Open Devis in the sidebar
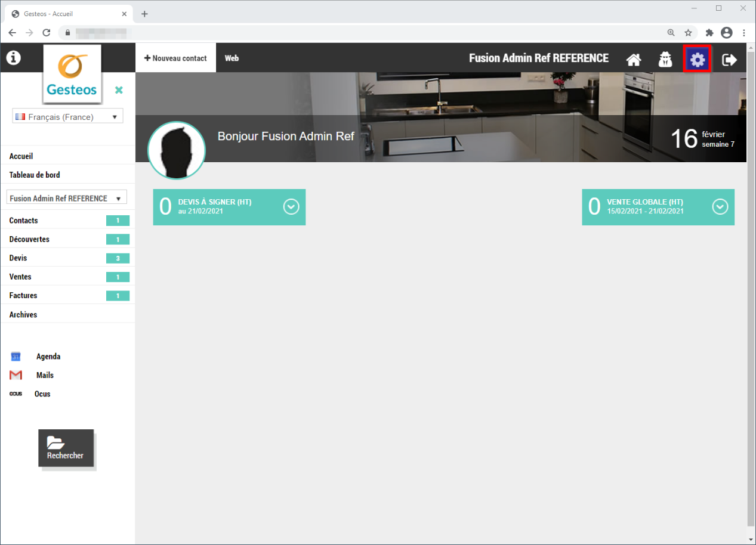Image resolution: width=756 pixels, height=545 pixels. click(x=18, y=258)
